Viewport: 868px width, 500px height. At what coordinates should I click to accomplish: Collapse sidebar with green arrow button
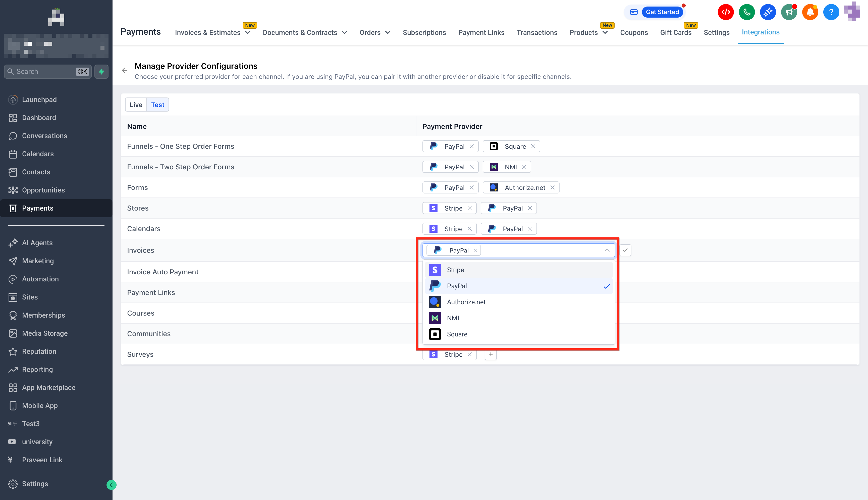[x=111, y=484]
